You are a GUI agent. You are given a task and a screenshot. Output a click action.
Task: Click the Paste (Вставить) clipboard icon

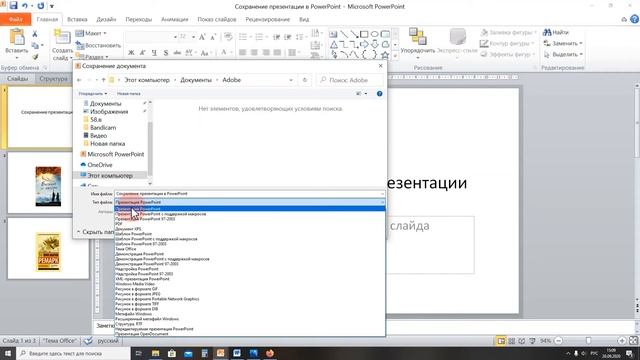pyautogui.click(x=17, y=37)
